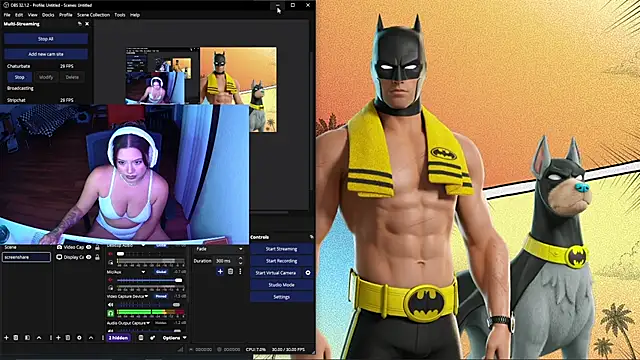Open the Sources toolbar three-dot menu
Screen dimensions: 640x360
point(102,338)
